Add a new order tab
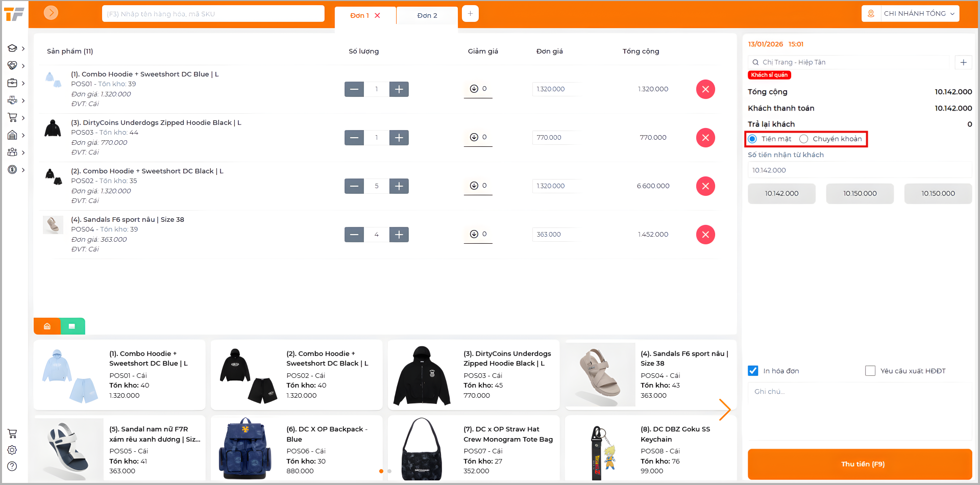 point(470,14)
